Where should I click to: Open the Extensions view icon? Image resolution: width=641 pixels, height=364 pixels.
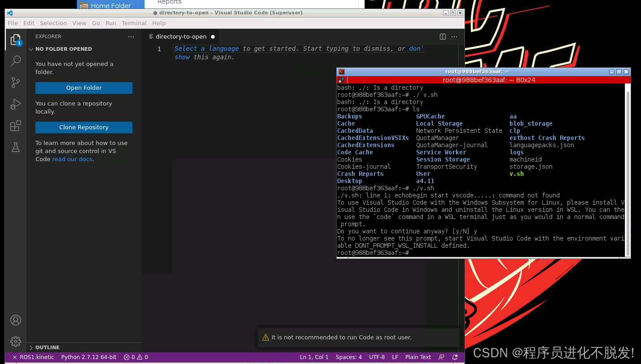click(16, 126)
